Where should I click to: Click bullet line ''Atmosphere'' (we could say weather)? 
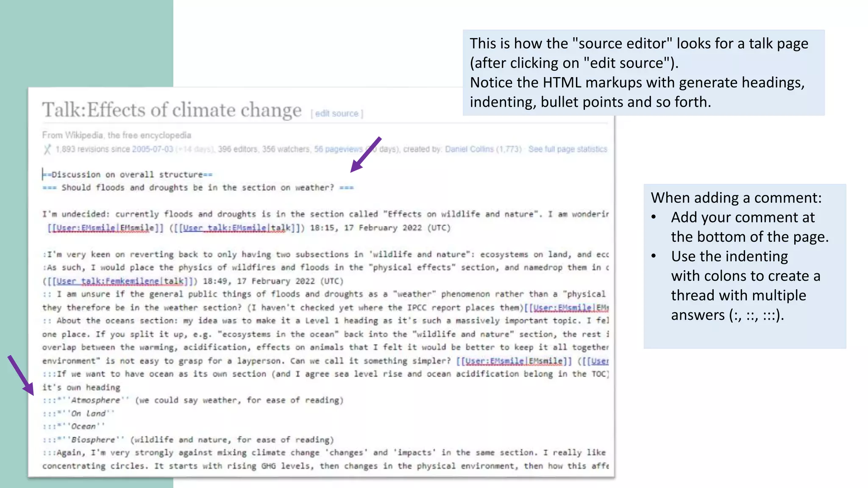tap(193, 401)
